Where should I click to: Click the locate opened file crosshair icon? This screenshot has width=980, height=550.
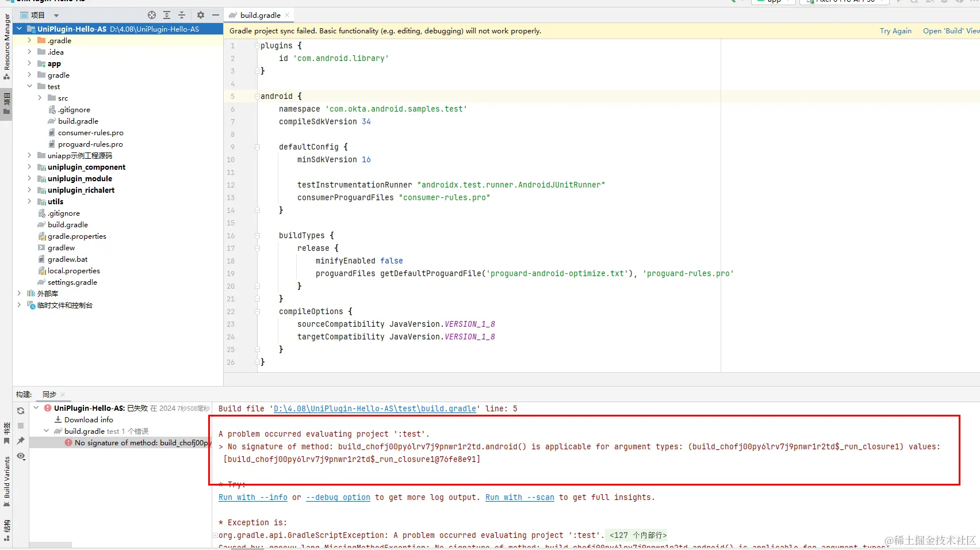click(x=152, y=15)
